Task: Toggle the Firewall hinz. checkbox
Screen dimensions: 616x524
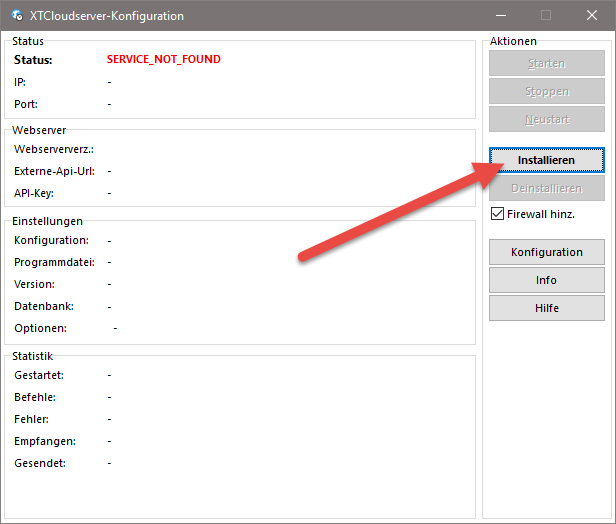Action: coord(497,214)
